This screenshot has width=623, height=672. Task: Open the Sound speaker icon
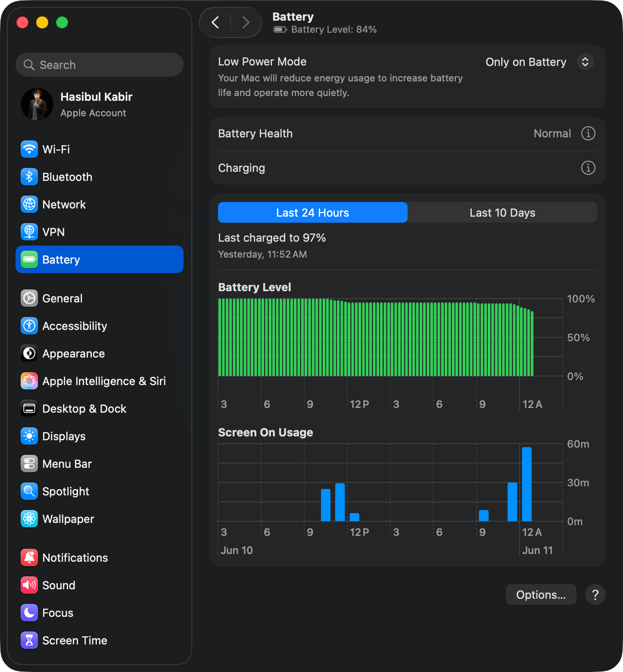pos(29,585)
